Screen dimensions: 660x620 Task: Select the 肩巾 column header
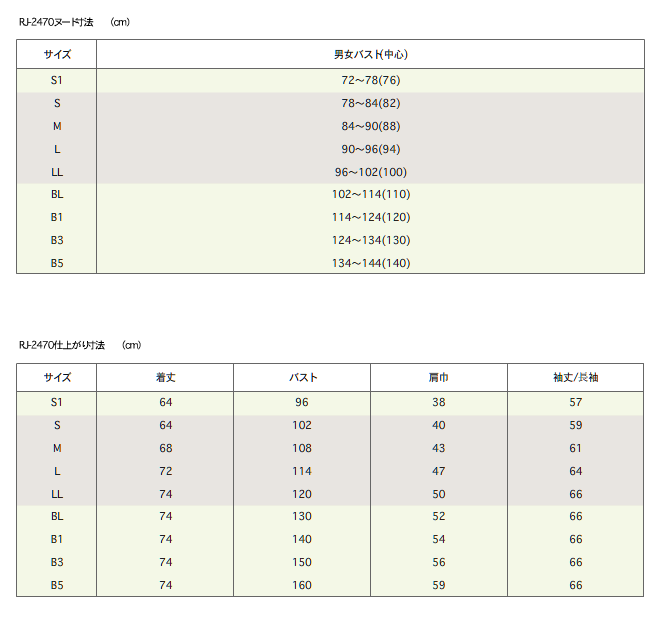439,377
